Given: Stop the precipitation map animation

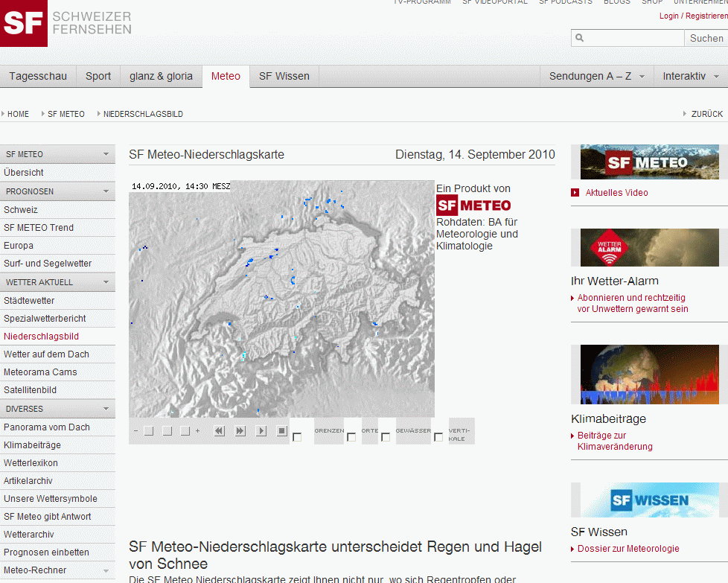Looking at the screenshot, I should [x=282, y=431].
